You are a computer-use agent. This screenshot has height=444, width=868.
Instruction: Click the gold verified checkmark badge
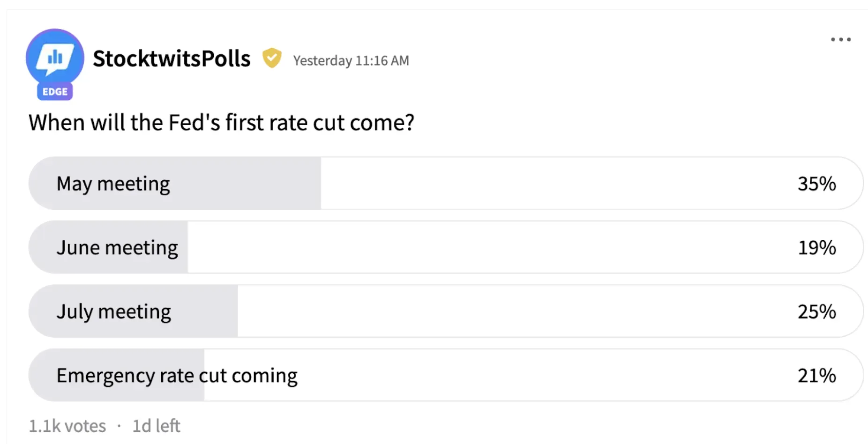pos(272,59)
